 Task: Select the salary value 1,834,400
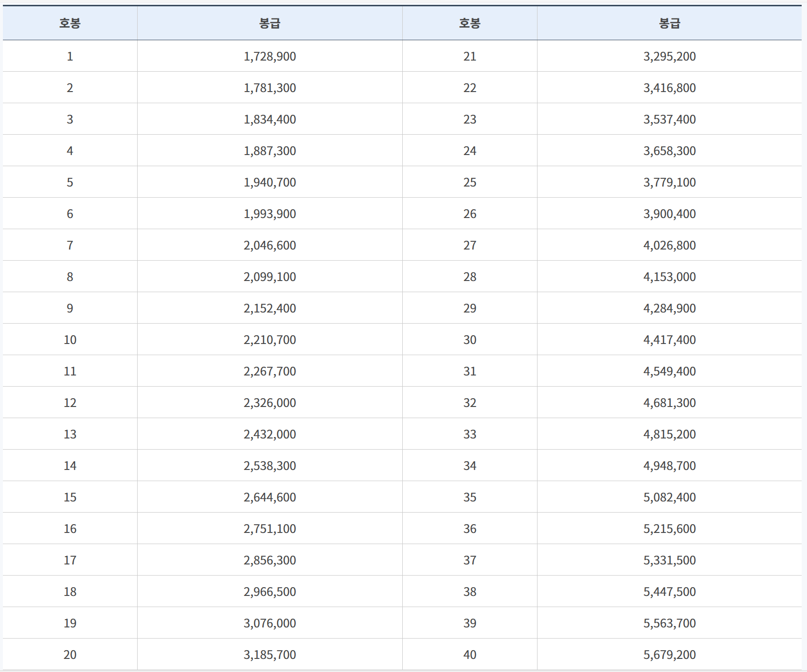point(269,119)
